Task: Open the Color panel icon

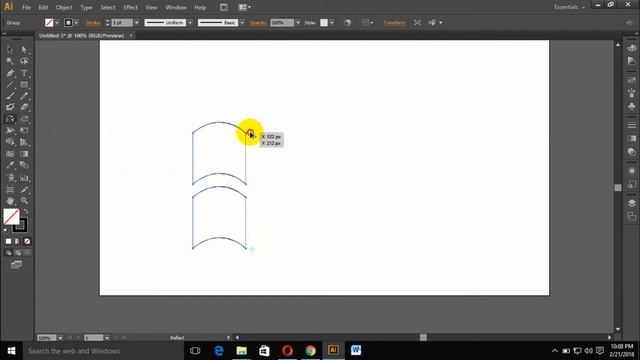Action: 631,48
